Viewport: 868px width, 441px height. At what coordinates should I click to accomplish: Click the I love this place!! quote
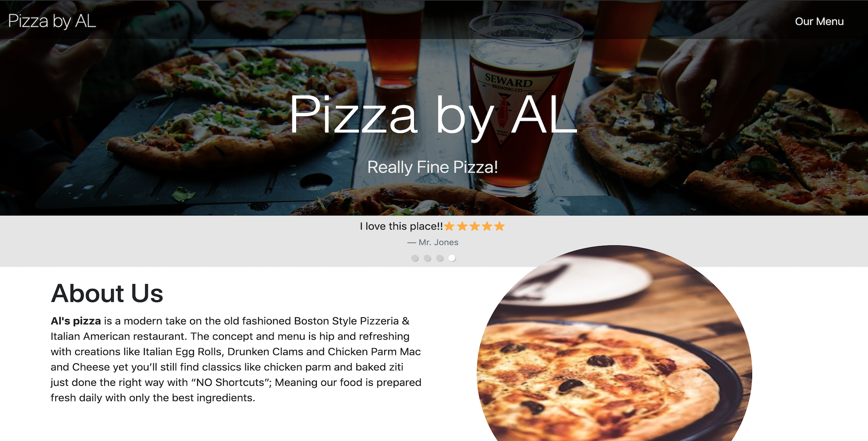[401, 226]
